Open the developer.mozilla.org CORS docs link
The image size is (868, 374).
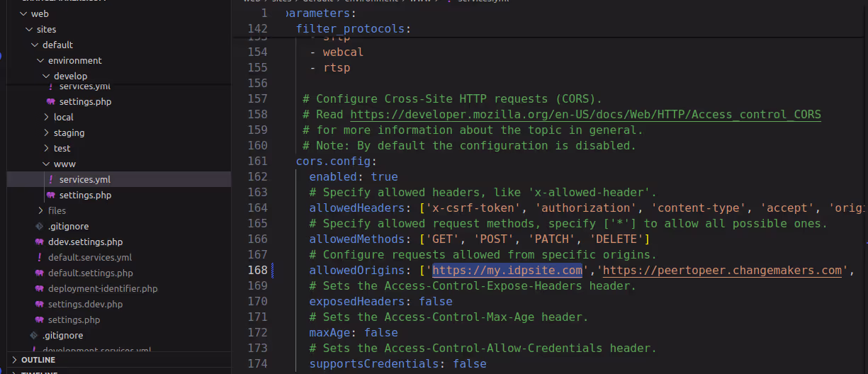click(585, 115)
